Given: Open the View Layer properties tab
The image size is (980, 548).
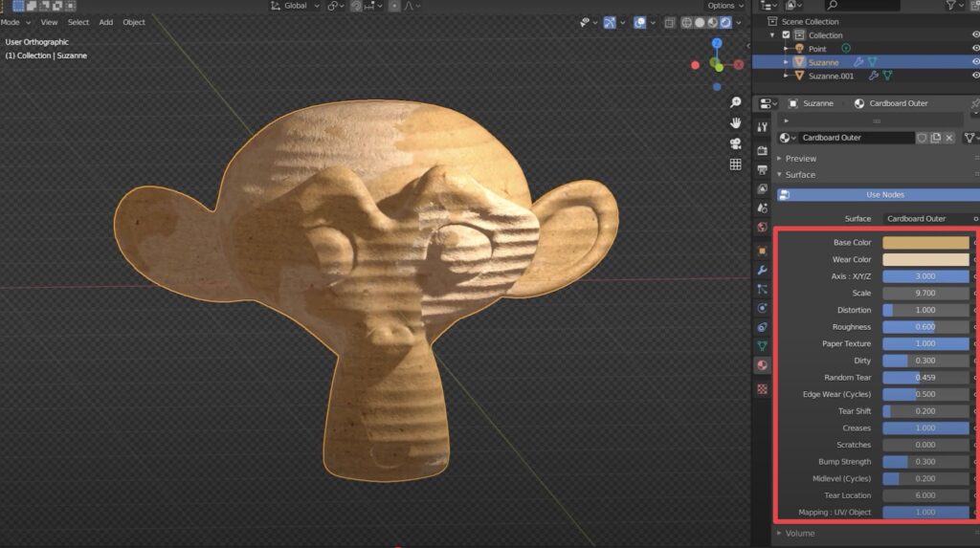Looking at the screenshot, I should point(763,188).
